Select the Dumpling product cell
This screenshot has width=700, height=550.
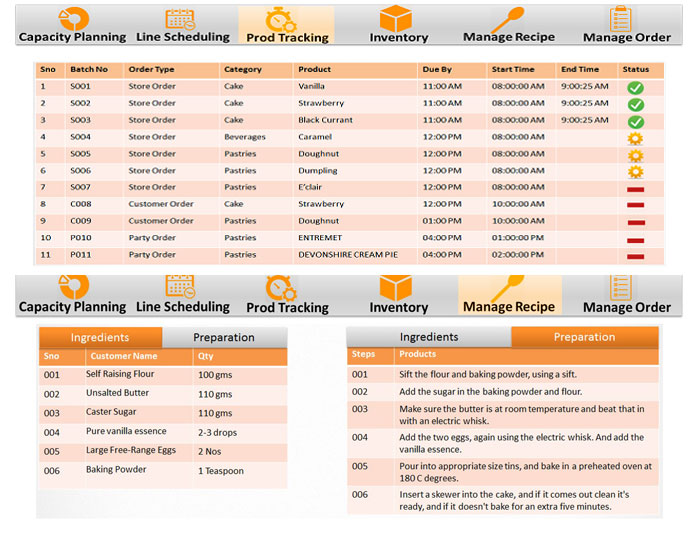click(318, 171)
